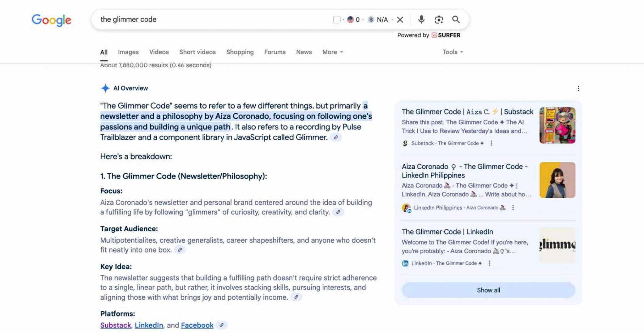Image resolution: width=644 pixels, height=333 pixels.
Task: Click the 'Key Idea:' label
Action: (x=116, y=267)
